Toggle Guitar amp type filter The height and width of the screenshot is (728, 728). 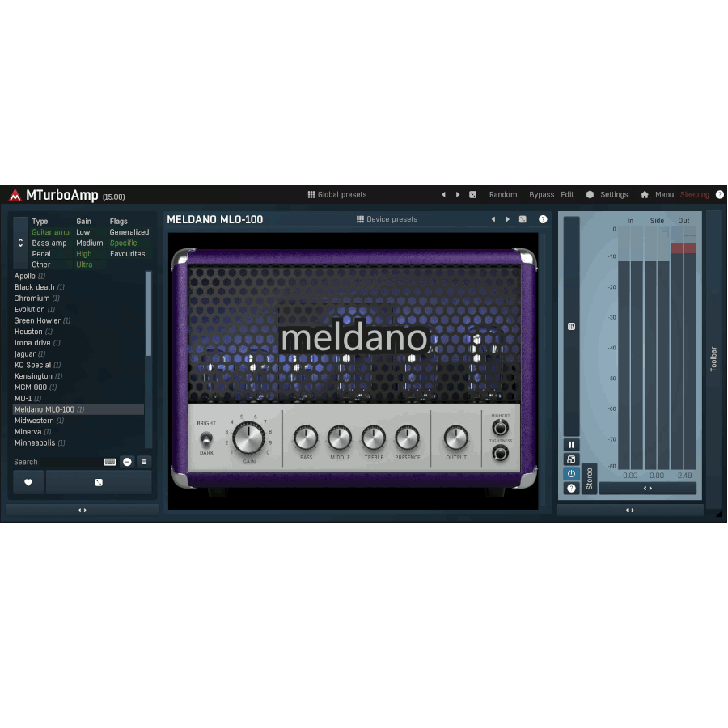(50, 232)
